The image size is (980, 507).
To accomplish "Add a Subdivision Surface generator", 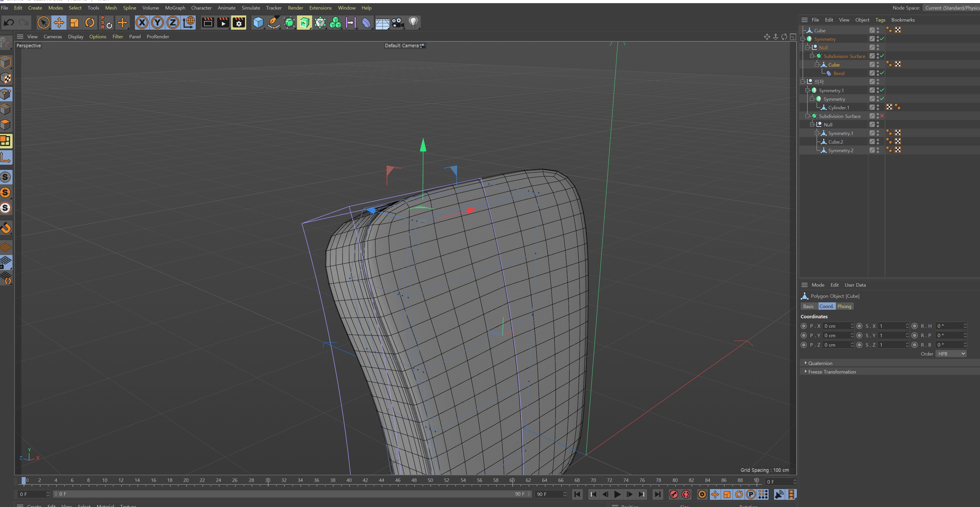I will click(289, 23).
